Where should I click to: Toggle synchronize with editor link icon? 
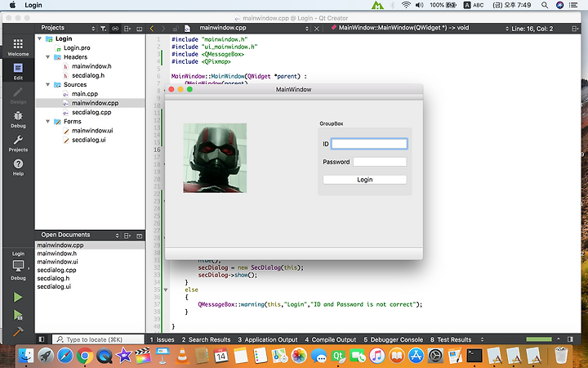115,28
